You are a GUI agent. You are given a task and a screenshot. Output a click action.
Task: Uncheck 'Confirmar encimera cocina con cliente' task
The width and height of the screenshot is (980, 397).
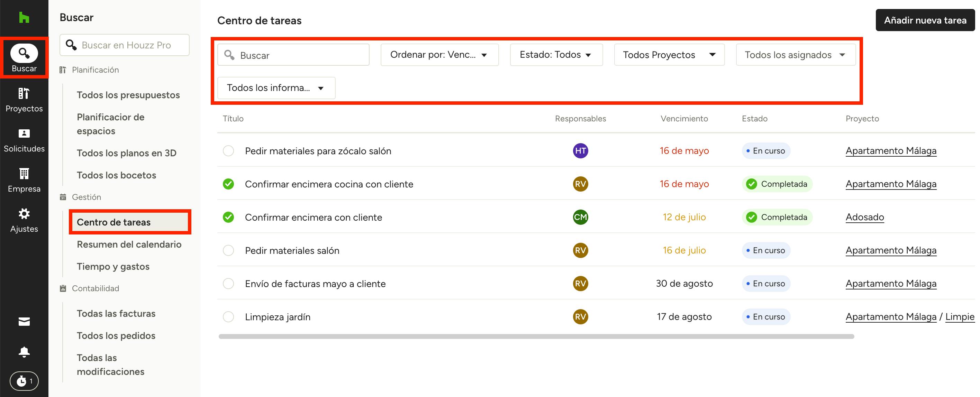228,184
